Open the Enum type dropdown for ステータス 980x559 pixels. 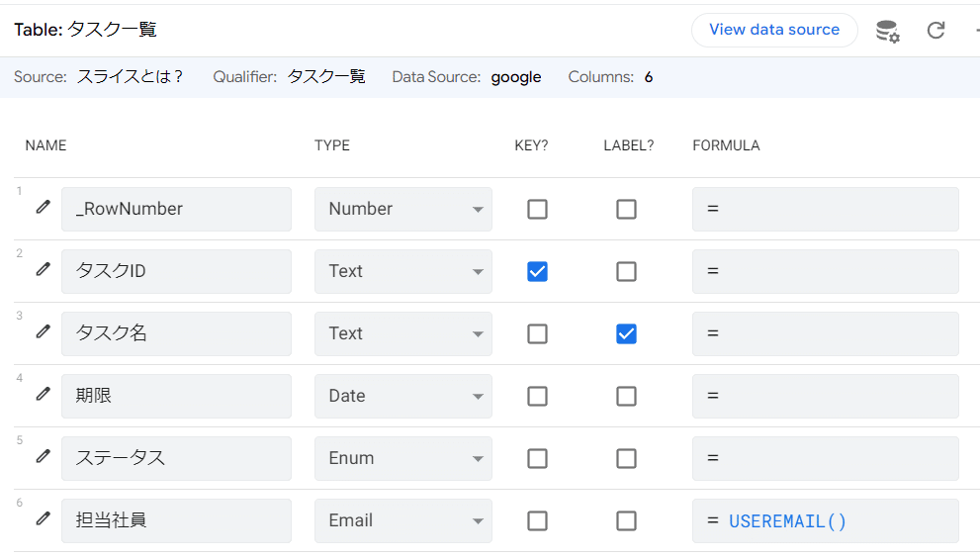[402, 458]
